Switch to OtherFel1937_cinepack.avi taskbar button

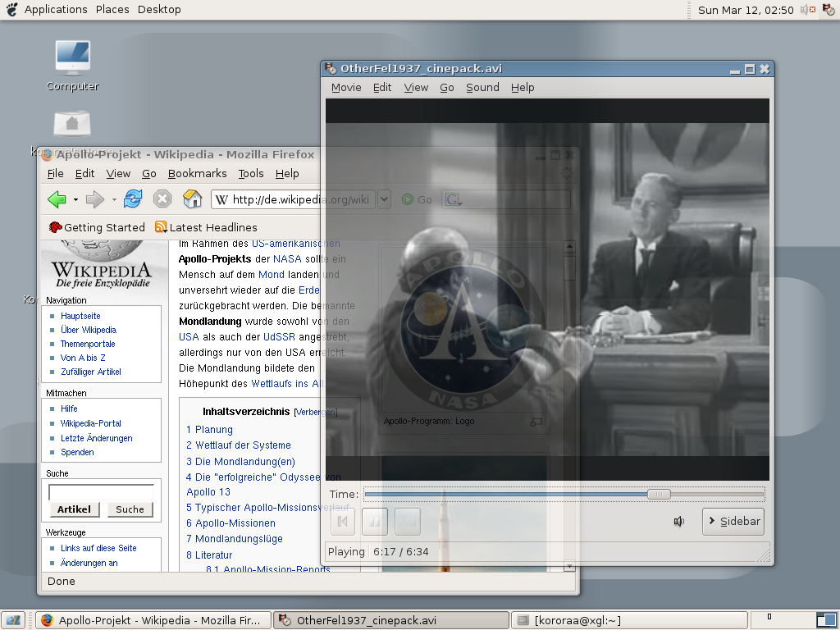pyautogui.click(x=391, y=620)
